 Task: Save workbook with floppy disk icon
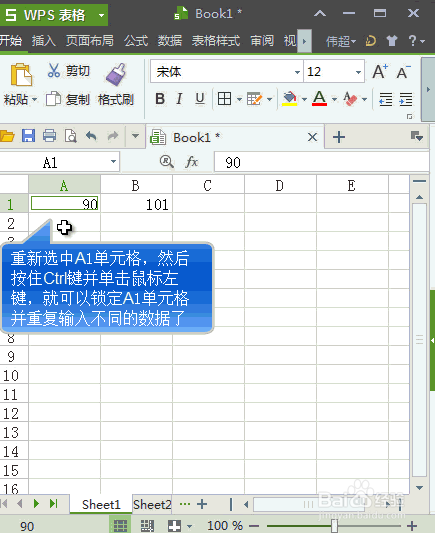pyautogui.click(x=29, y=136)
